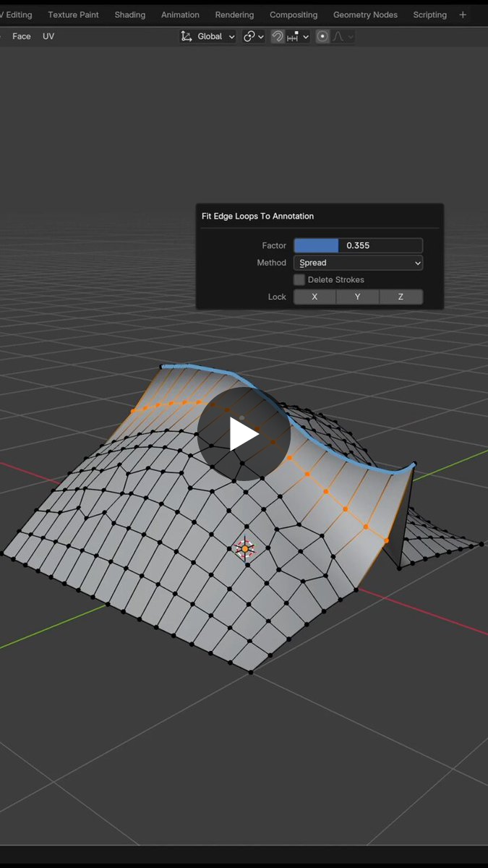488x868 pixels.
Task: Toggle the Z lock button
Action: [x=401, y=297]
